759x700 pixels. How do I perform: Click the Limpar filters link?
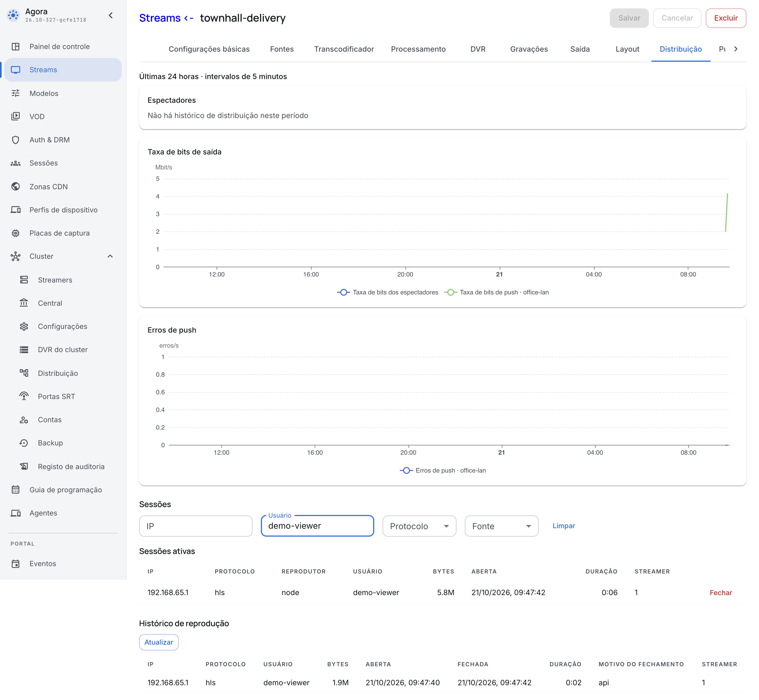563,526
